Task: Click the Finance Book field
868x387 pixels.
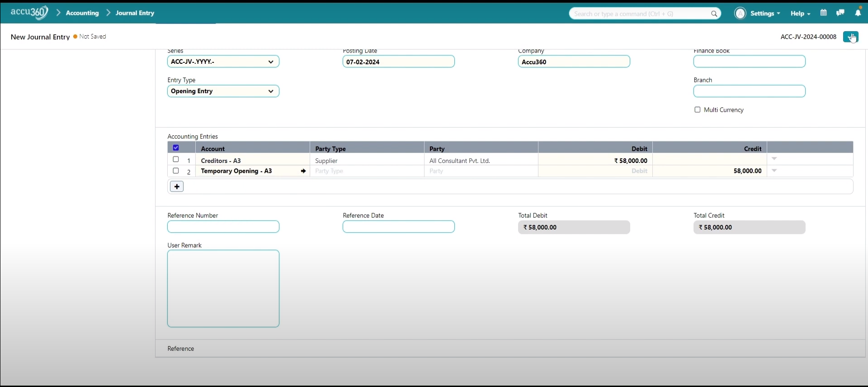Action: [750, 62]
